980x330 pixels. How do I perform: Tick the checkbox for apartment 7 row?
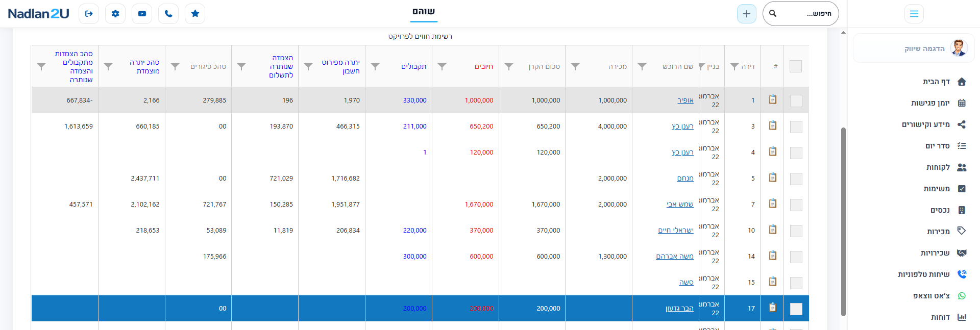pyautogui.click(x=796, y=205)
